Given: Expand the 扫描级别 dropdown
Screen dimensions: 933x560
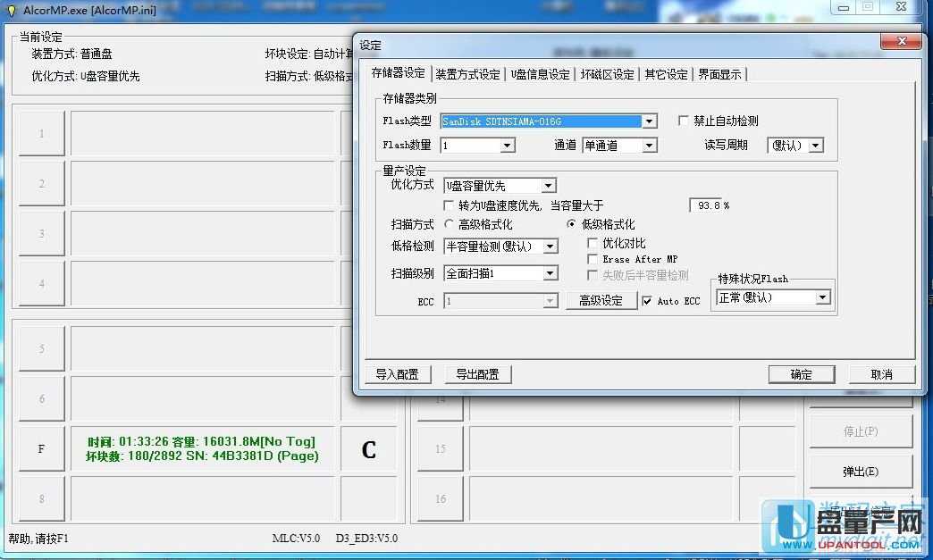Looking at the screenshot, I should (x=550, y=273).
